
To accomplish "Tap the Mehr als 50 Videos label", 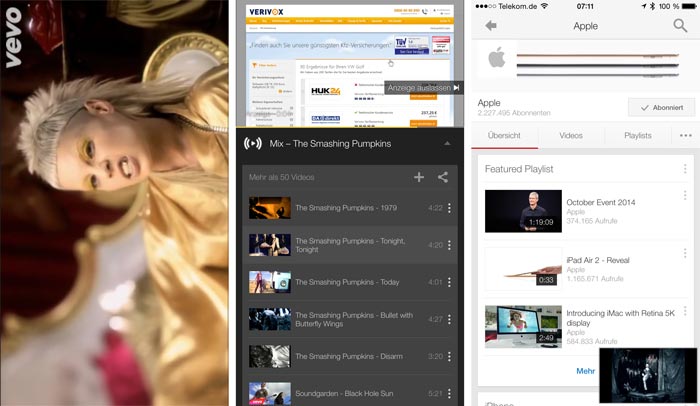I will tap(282, 177).
